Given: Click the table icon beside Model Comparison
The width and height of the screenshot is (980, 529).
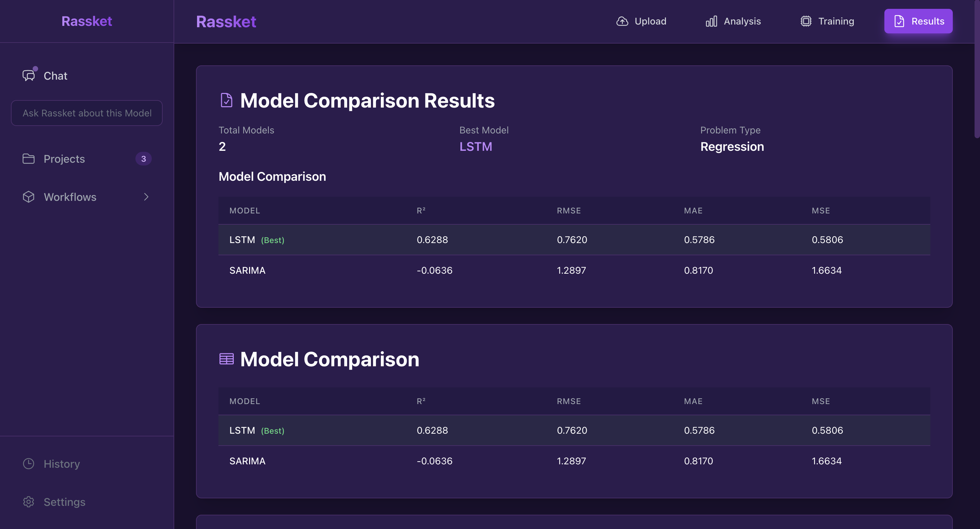Looking at the screenshot, I should pos(226,359).
